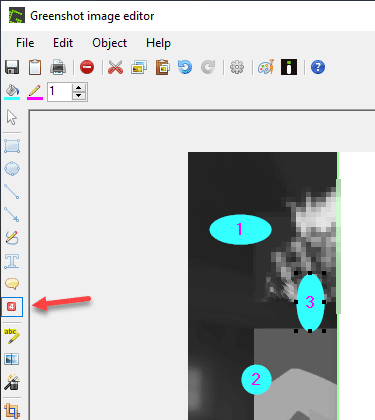375x420 pixels.
Task: Choose the speech bubble tool
Action: coord(12,284)
